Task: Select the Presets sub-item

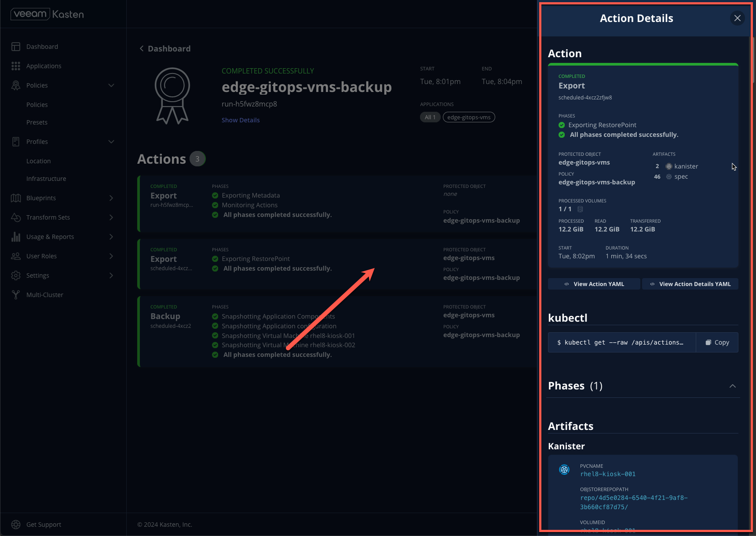Action: [37, 122]
